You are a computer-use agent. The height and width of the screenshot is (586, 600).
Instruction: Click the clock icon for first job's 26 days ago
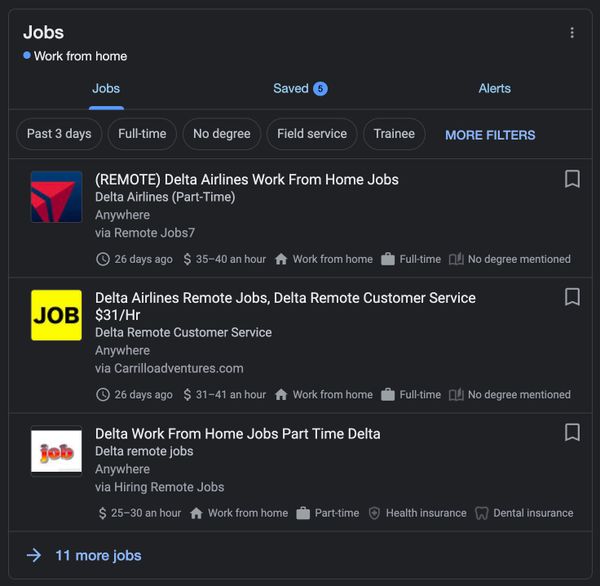(103, 259)
